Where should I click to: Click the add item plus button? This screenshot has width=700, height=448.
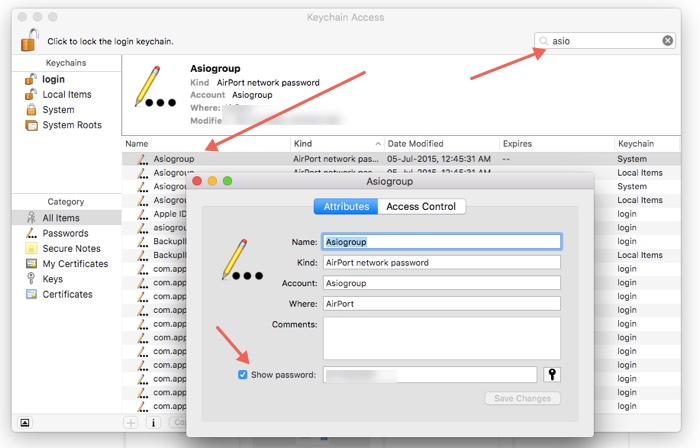pyautogui.click(x=131, y=423)
